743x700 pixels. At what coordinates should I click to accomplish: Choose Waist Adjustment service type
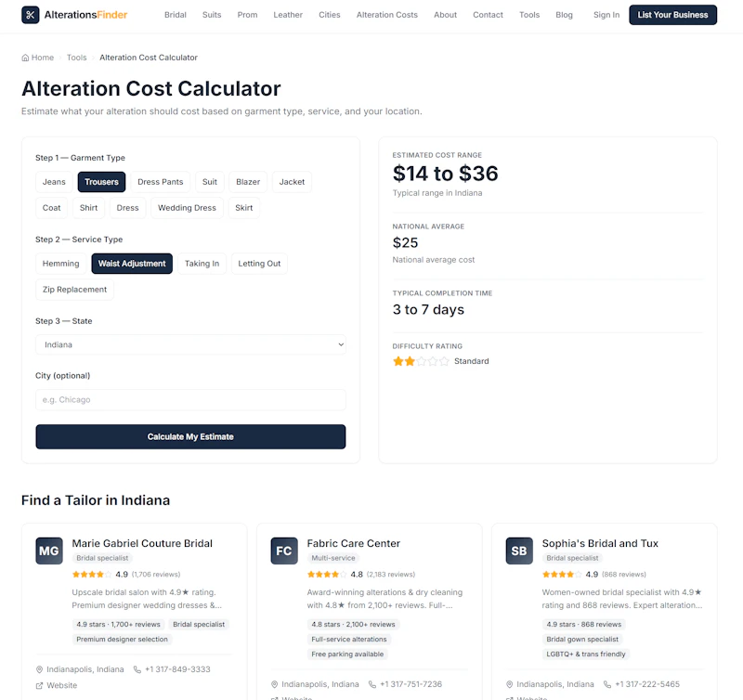pyautogui.click(x=132, y=264)
